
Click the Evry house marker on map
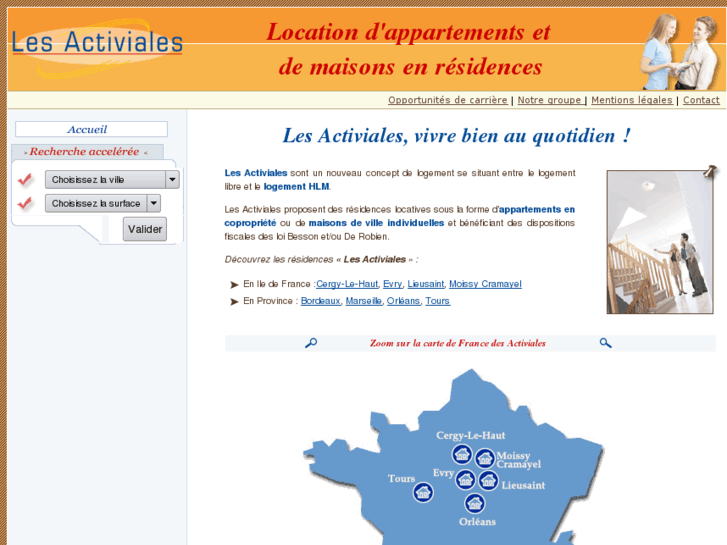coord(466,480)
